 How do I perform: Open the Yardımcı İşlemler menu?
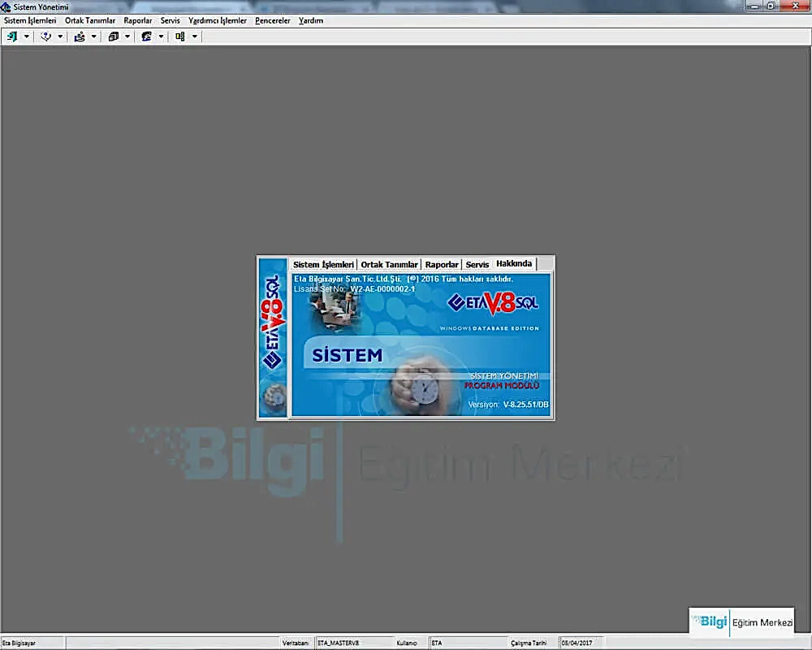[x=217, y=20]
